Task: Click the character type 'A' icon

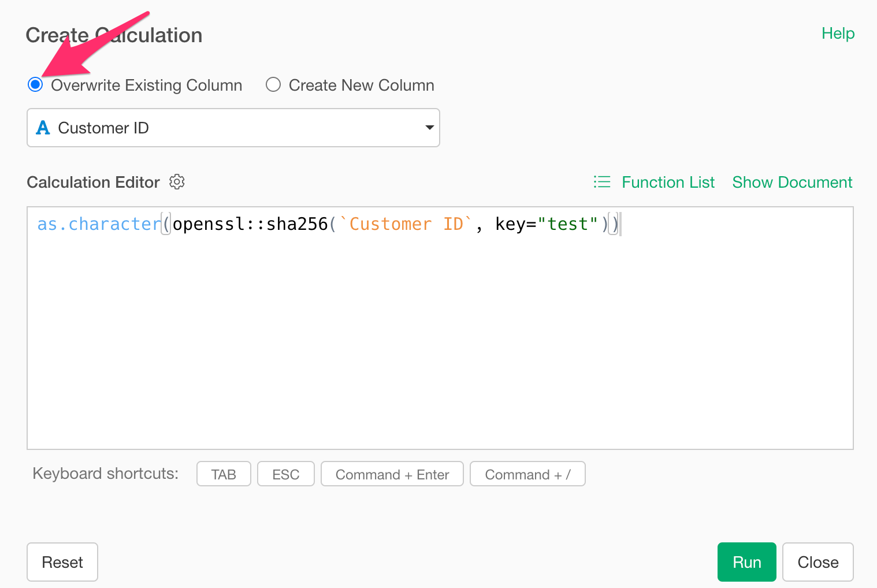Action: click(43, 128)
